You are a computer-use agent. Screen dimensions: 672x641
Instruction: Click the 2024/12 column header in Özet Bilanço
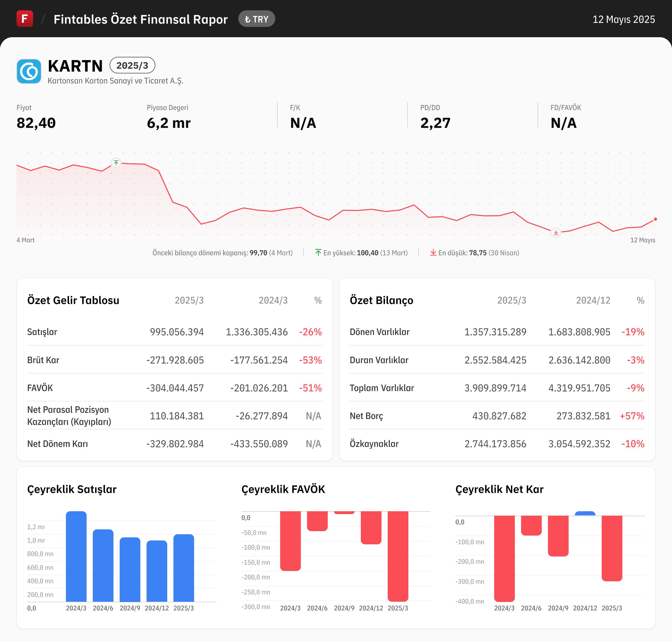point(593,300)
